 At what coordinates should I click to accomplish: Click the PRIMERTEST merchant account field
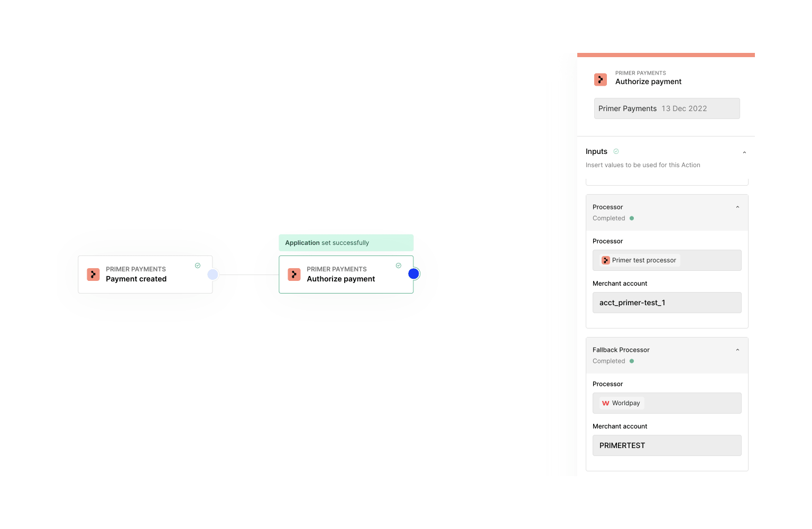[667, 445]
